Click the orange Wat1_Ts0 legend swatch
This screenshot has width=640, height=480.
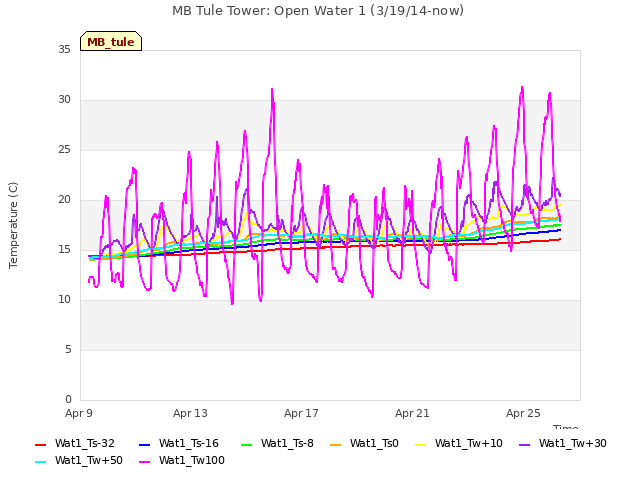[336, 444]
